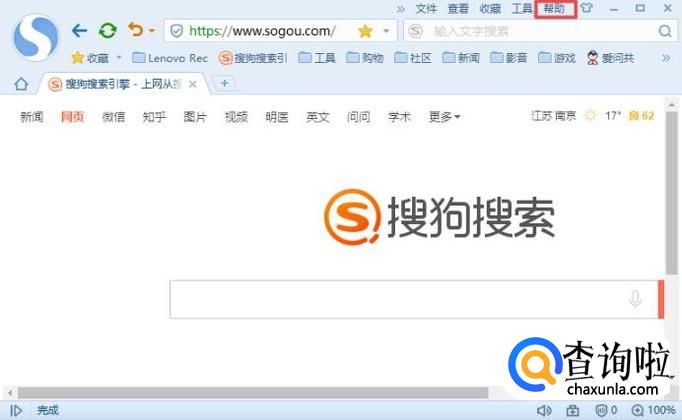Click the Sogou search engine icon in search box

point(415,31)
